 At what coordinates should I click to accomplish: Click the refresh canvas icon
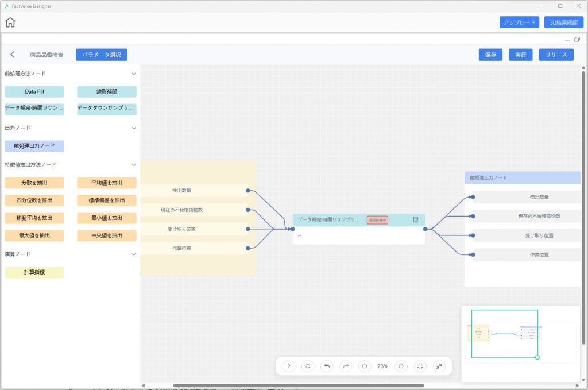pyautogui.click(x=308, y=366)
